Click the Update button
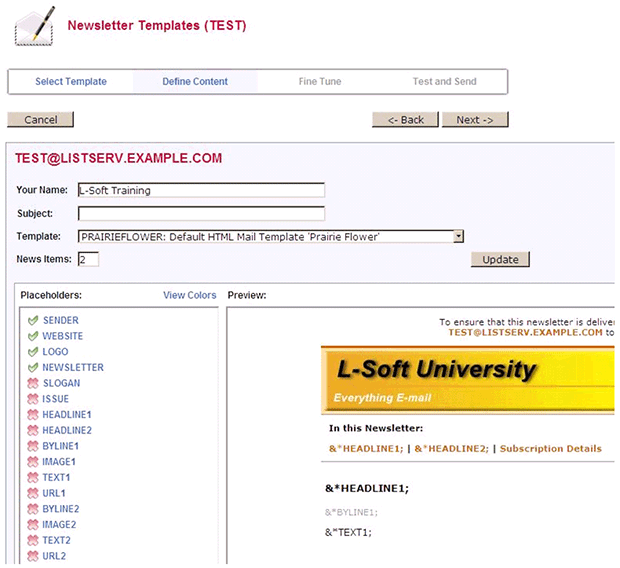Viewport: 620px width, 568px height. click(500, 259)
